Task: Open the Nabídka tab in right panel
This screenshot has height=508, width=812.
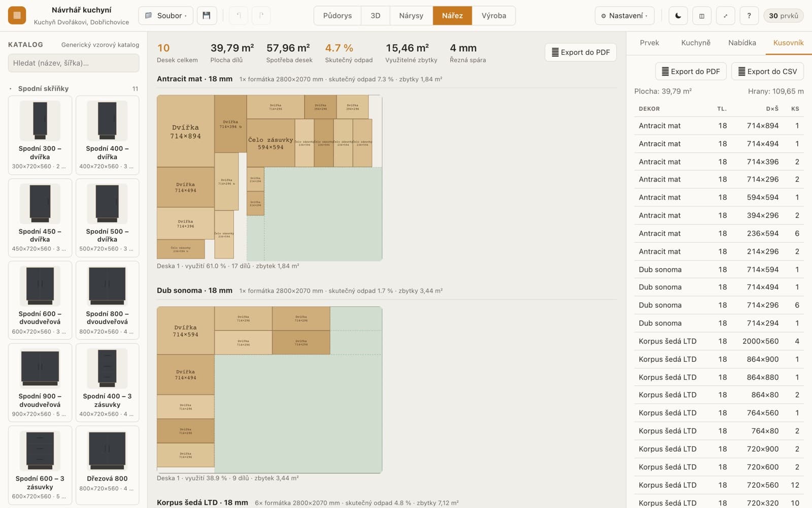Action: click(742, 43)
